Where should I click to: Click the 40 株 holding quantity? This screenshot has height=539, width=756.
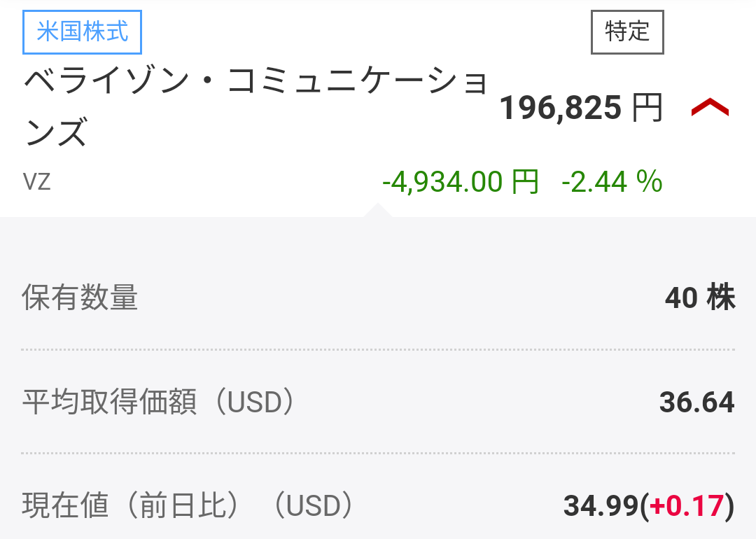[699, 298]
